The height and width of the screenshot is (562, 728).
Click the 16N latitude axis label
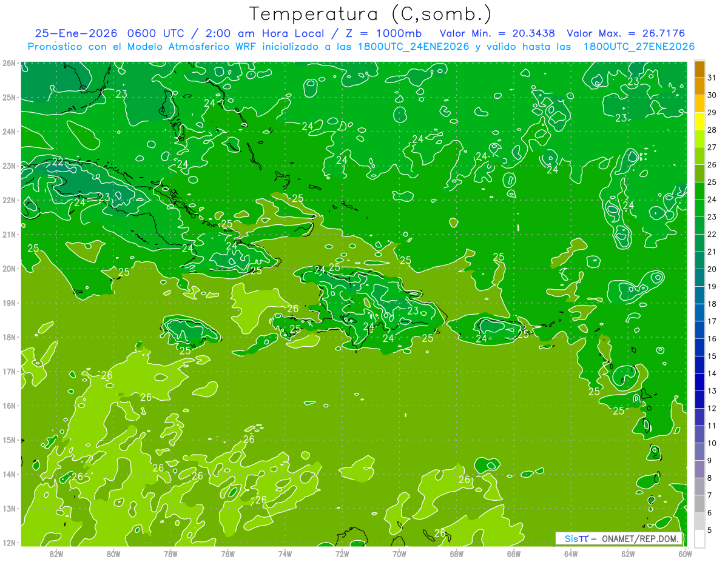8,406
